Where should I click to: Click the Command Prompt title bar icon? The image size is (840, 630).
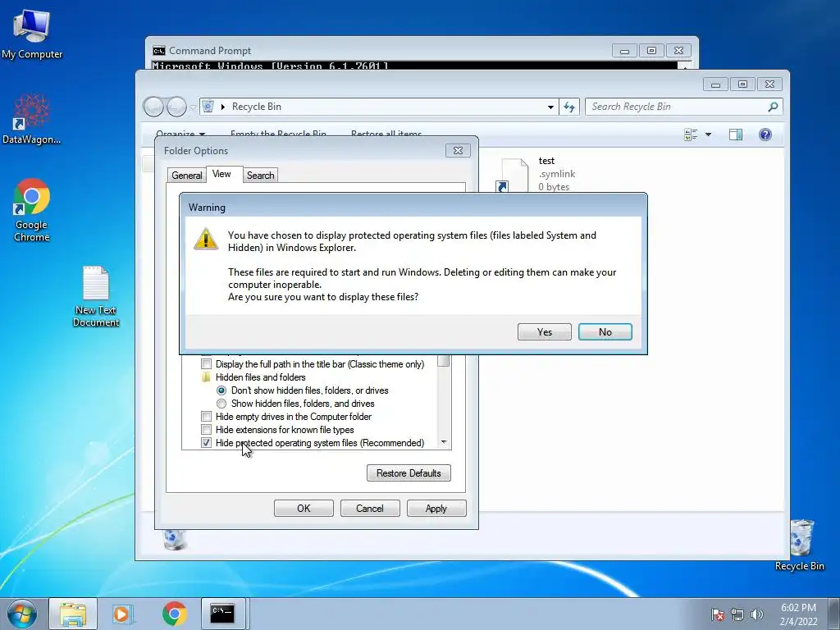tap(158, 50)
